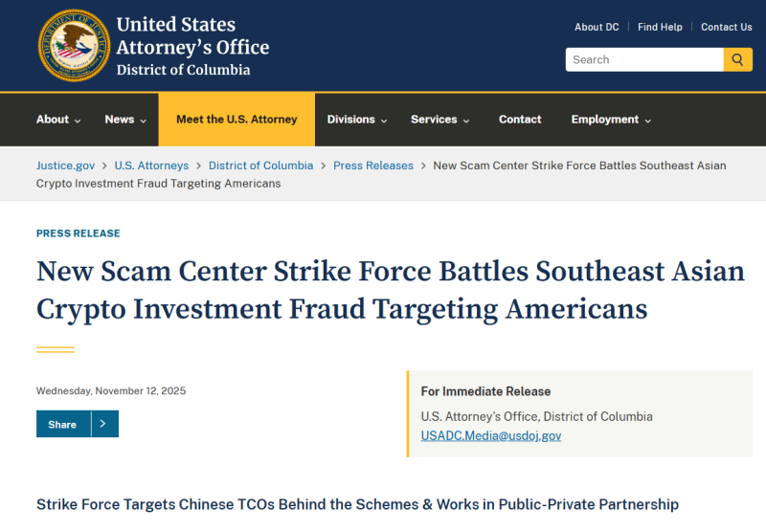The height and width of the screenshot is (532, 766).
Task: Expand the Divisions dropdown menu
Action: click(x=356, y=120)
